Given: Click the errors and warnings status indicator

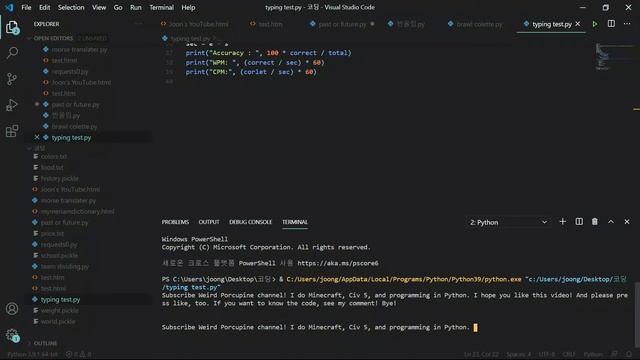Looking at the screenshot, I should click(78, 354).
